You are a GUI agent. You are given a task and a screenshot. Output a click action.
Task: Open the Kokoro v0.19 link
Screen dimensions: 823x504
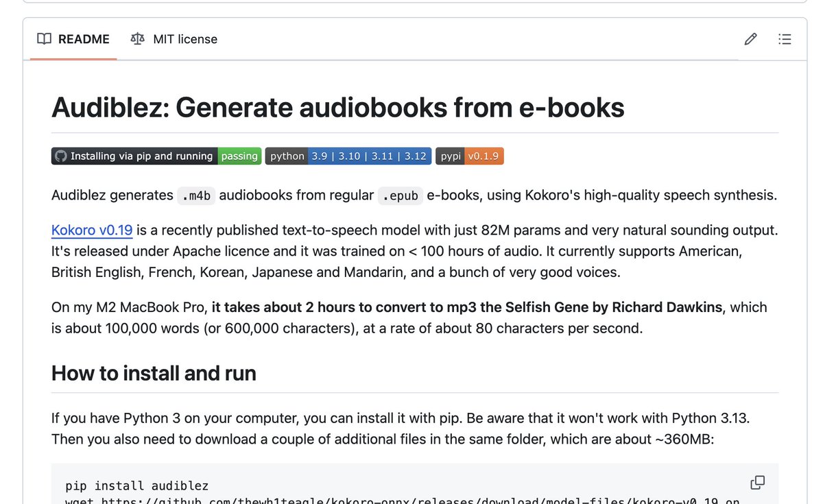92,230
